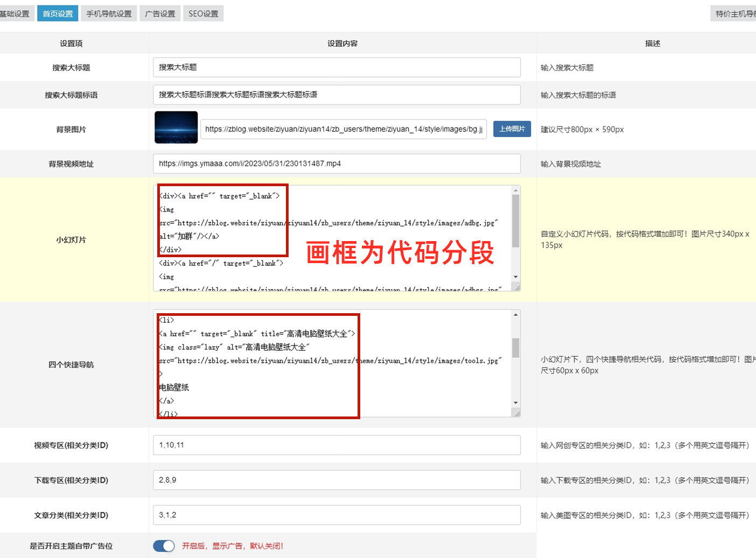Click down arrow of 四个快捷导航 textarea scrollbar
Screen dimensions: 756x558
pos(516,402)
